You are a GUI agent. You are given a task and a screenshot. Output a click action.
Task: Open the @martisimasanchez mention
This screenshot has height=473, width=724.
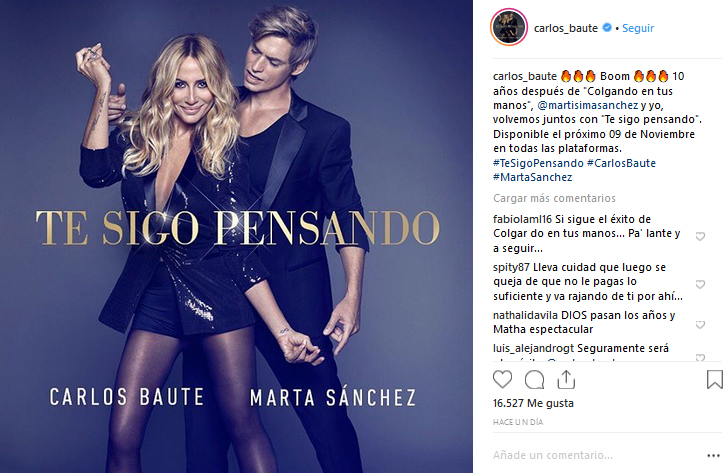tap(587, 105)
